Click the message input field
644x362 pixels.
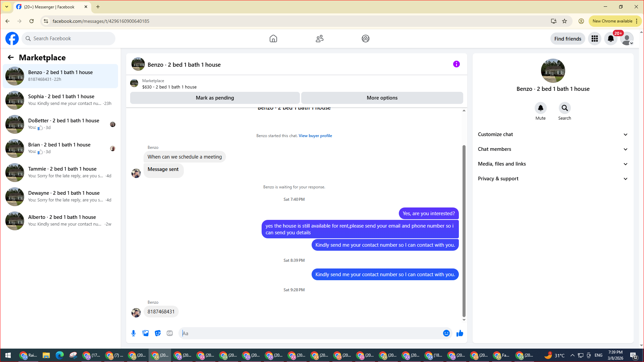[x=312, y=333]
